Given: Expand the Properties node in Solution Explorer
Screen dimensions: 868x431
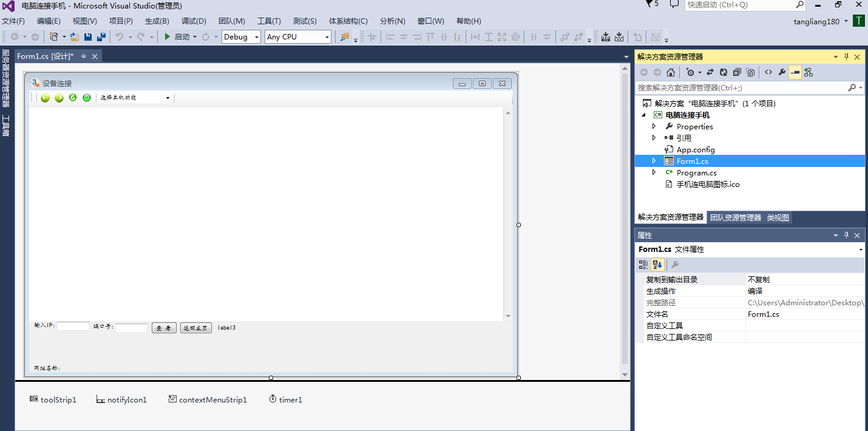Looking at the screenshot, I should tap(654, 126).
